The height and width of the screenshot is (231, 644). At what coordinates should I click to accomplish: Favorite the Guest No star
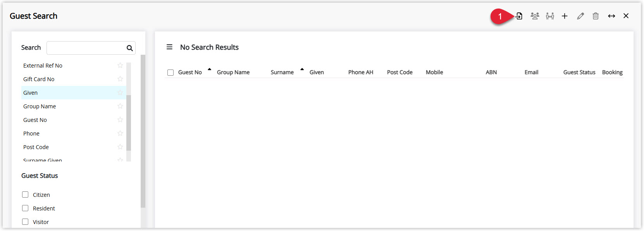click(x=120, y=120)
